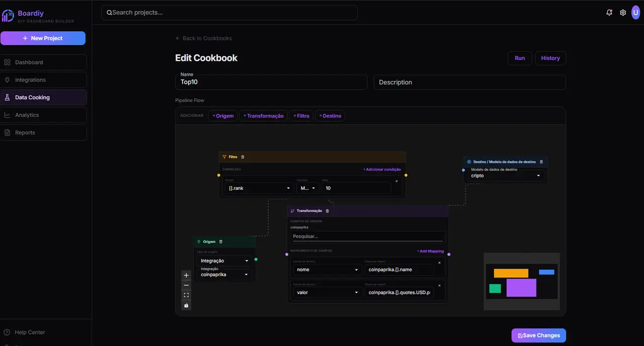The width and height of the screenshot is (644, 346).
Task: Select Data Cooking in the sidebar
Action: [x=43, y=98]
